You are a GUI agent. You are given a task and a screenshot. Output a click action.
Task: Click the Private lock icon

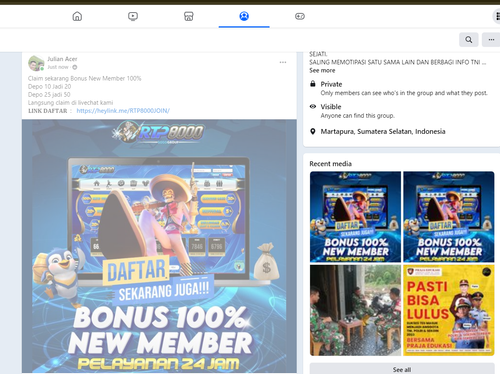click(x=313, y=84)
